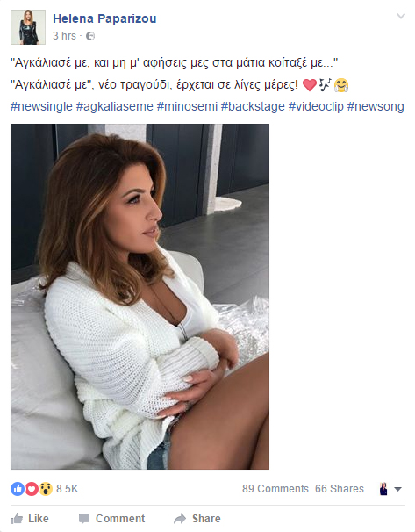Image resolution: width=415 pixels, height=532 pixels.
Task: Show the 89 Comments
Action: click(275, 489)
